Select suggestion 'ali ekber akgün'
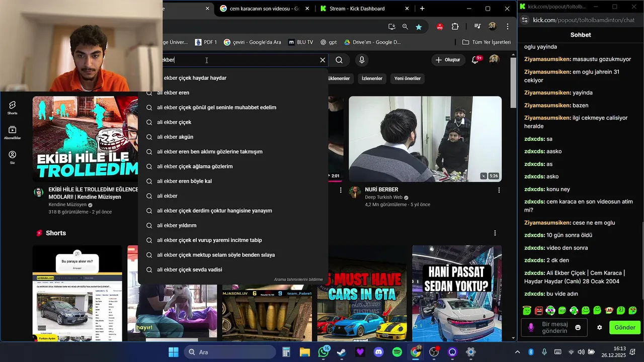The height and width of the screenshot is (362, 644). [x=233, y=137]
